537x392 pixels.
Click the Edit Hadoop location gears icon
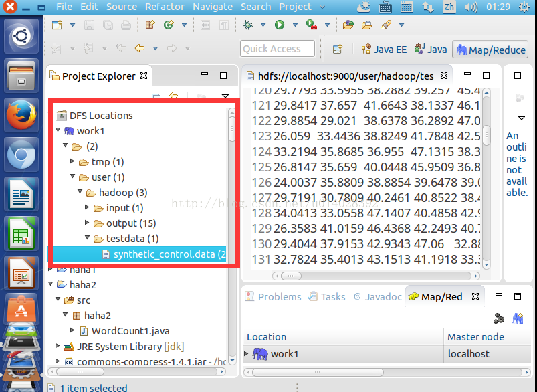[499, 318]
